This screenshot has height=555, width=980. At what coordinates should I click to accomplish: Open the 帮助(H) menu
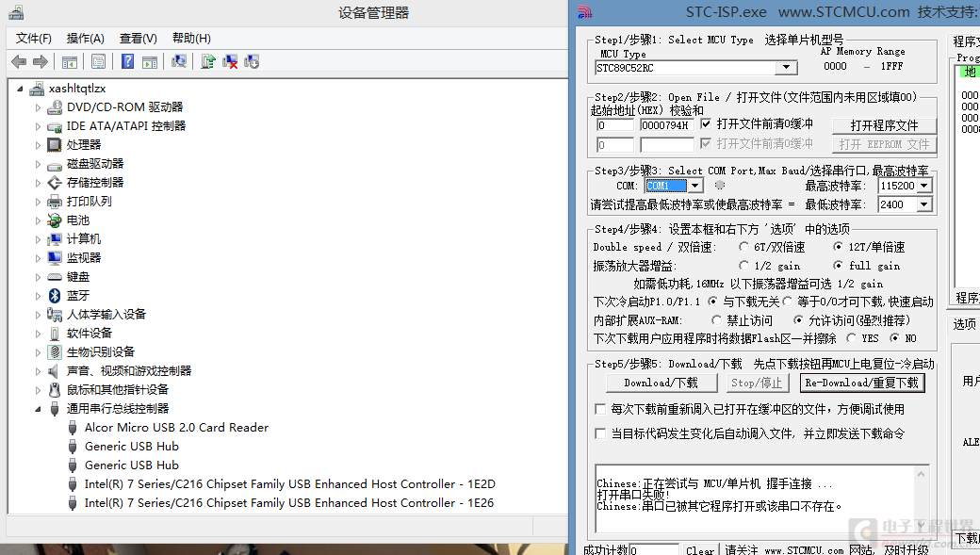click(191, 39)
